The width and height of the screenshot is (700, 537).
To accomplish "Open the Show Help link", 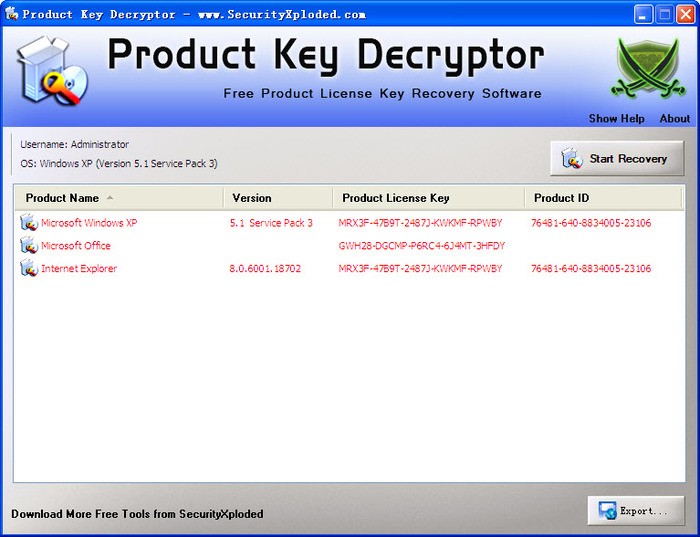I will 617,119.
